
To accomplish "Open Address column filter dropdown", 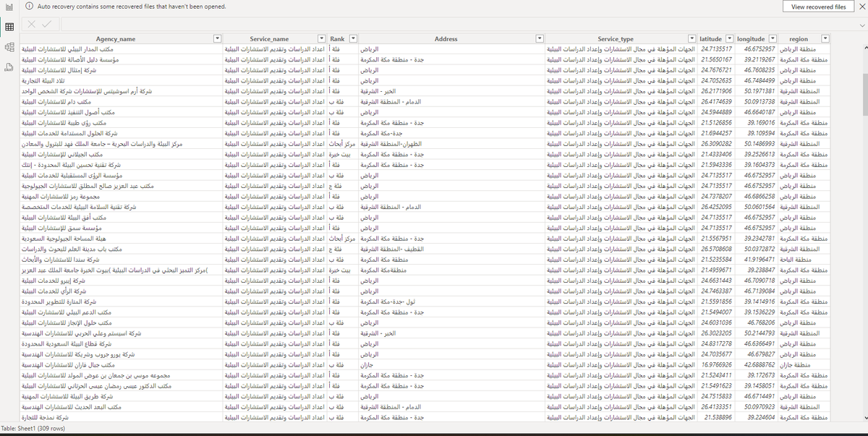I will [x=539, y=38].
